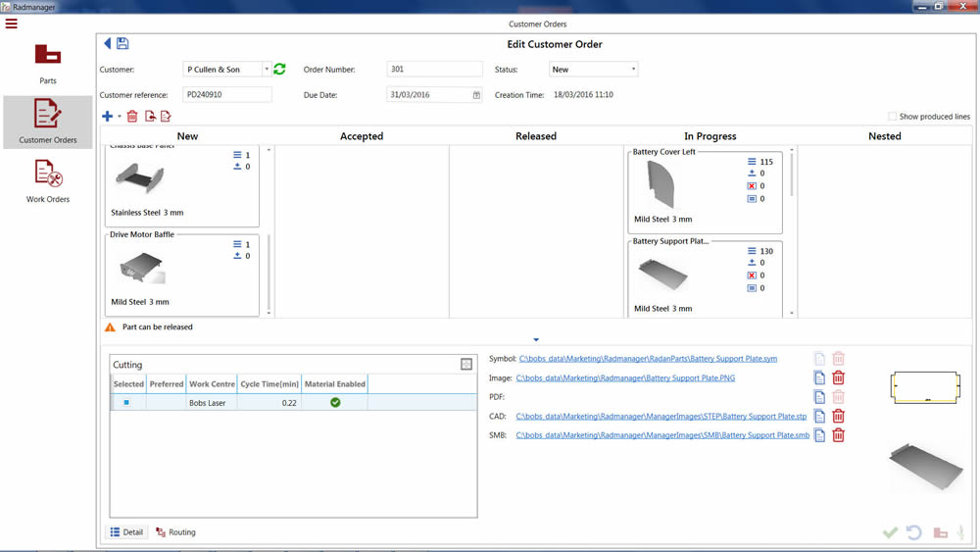The height and width of the screenshot is (552, 980).
Task: Open the Work Orders section
Action: click(47, 181)
